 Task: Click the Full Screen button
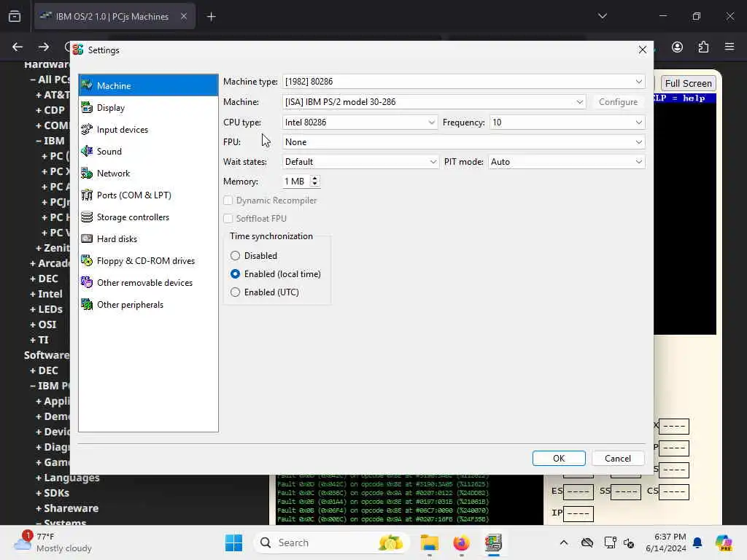click(689, 83)
